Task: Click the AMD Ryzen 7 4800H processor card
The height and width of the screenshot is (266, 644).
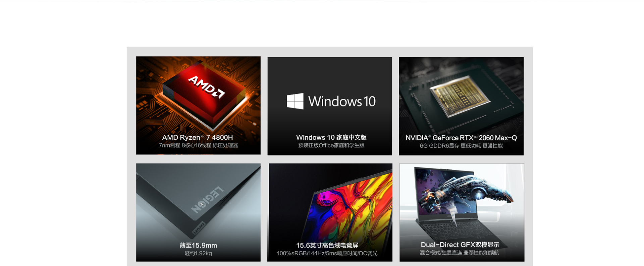Action: (x=198, y=105)
